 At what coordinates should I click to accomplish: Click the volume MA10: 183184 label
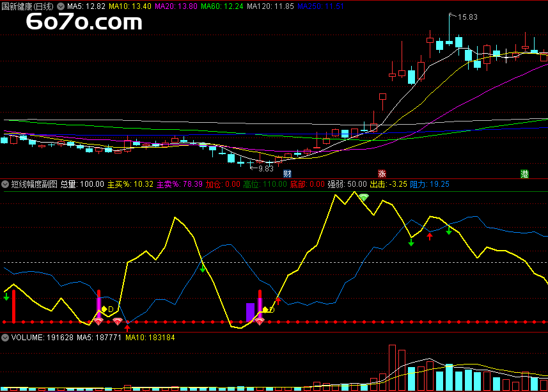click(x=150, y=338)
